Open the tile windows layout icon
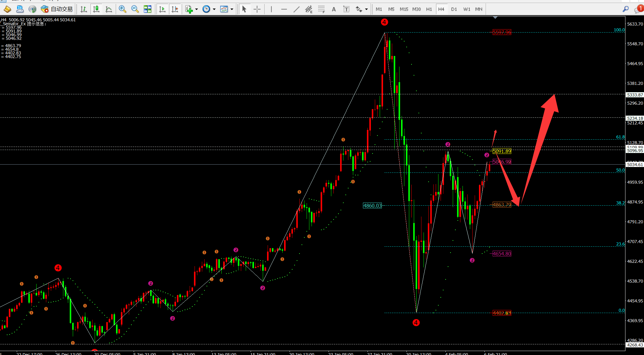Image resolution: width=644 pixels, height=355 pixels. pyautogui.click(x=148, y=9)
